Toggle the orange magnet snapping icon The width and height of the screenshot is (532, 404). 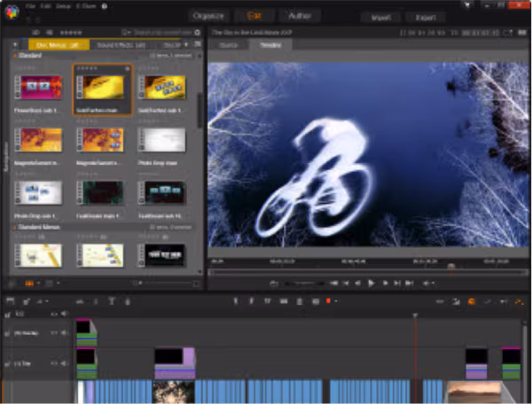point(472,301)
